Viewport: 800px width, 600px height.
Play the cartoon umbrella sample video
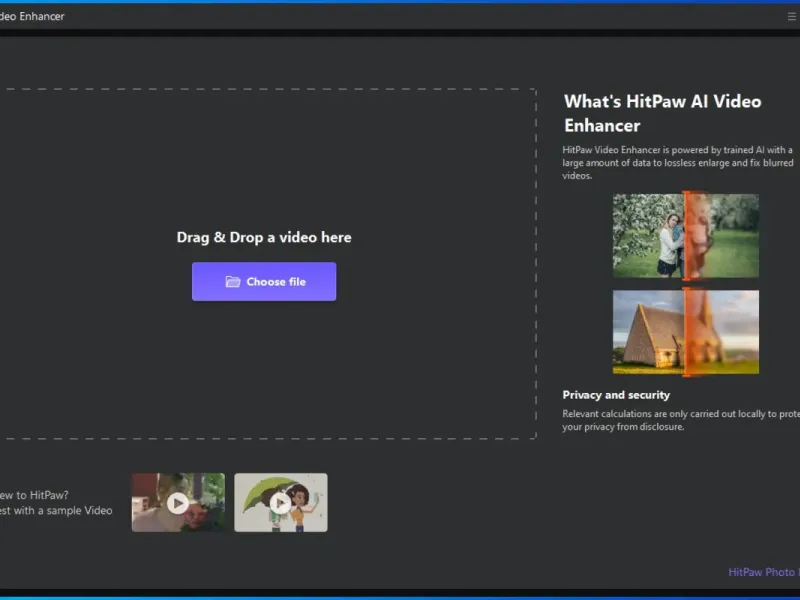(281, 503)
